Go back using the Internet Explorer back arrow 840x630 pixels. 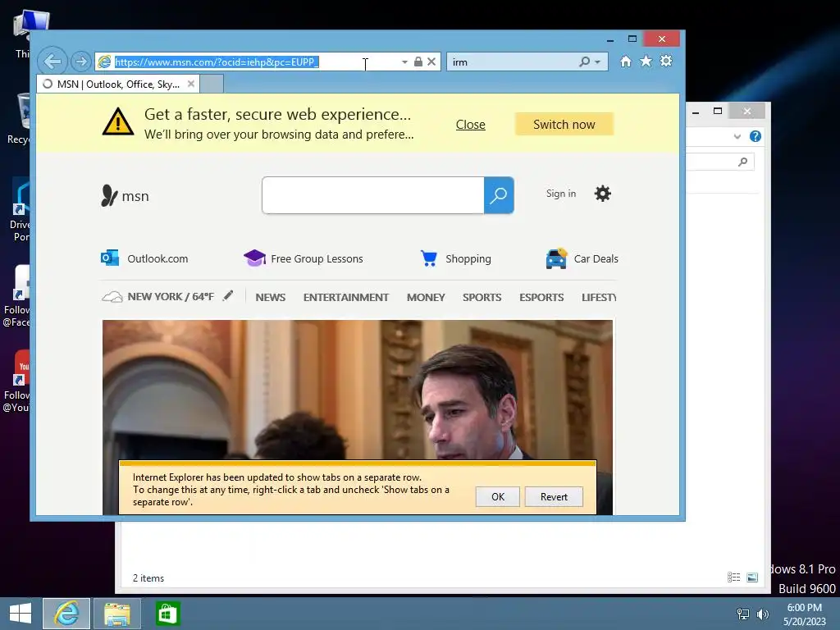[x=52, y=61]
